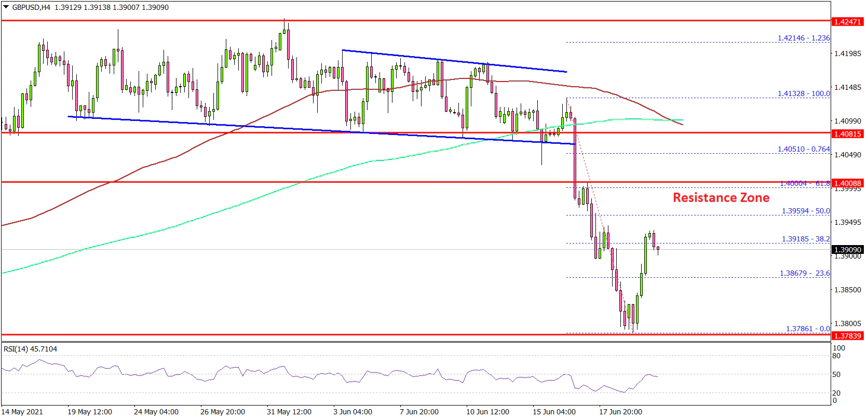The height and width of the screenshot is (419, 868).
Task: Click the RSI(14) 45.7104 indicator label
Action: point(30,349)
